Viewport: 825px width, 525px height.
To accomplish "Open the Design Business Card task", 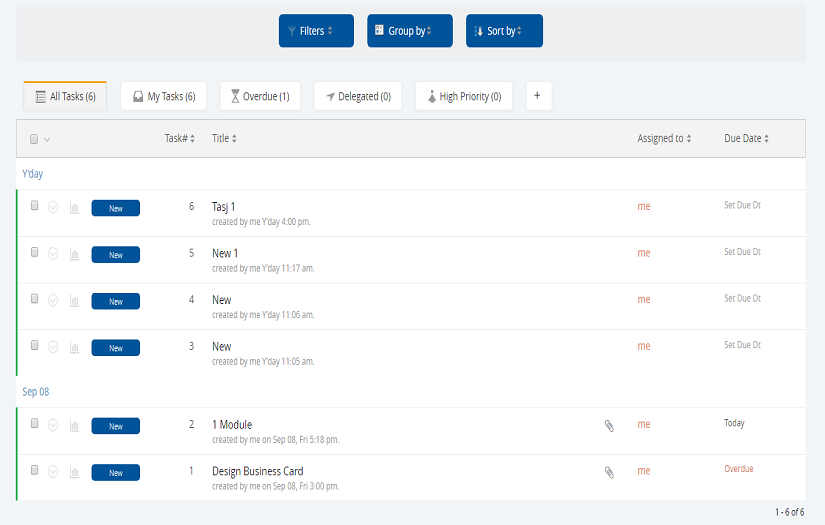I will (258, 471).
